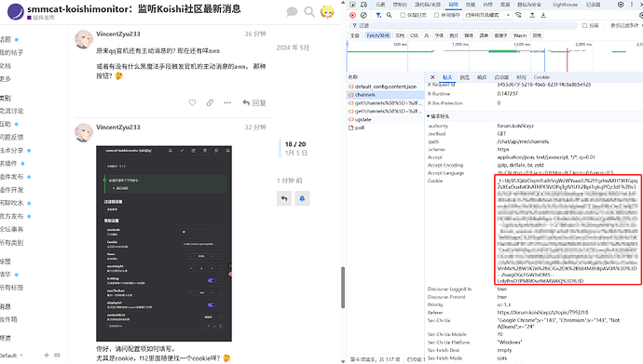This screenshot has height=364, width=643.
Task: Click the VincentZyu233 avatar on the 36 分钟 post
Action: point(83,39)
